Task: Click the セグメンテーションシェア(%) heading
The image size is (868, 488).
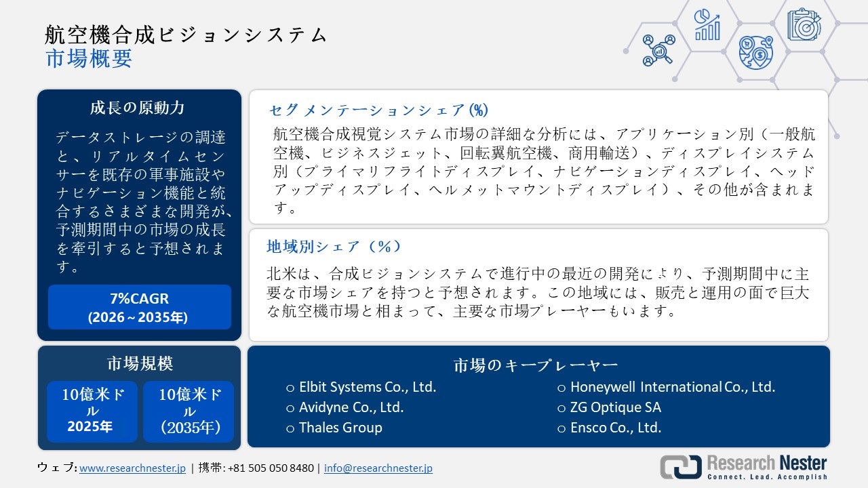Action: click(x=378, y=110)
